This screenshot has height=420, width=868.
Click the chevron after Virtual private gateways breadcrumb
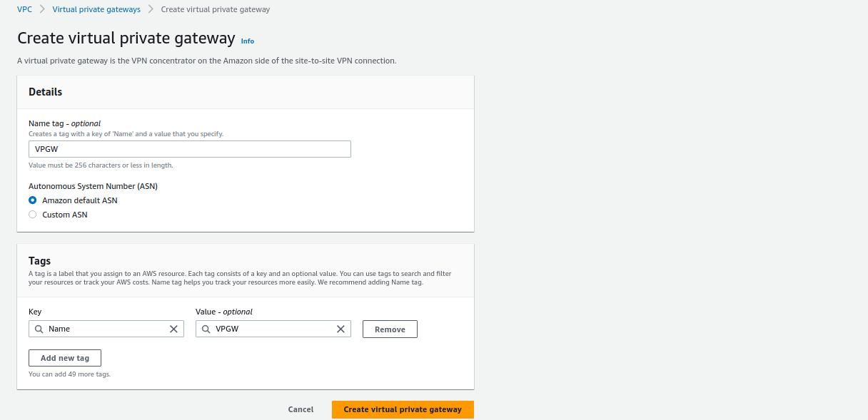click(151, 10)
